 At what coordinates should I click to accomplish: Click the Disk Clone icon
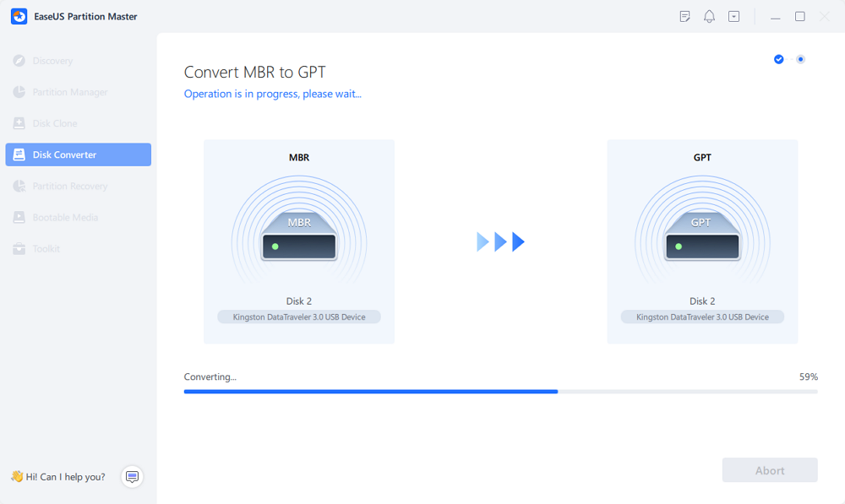19,123
